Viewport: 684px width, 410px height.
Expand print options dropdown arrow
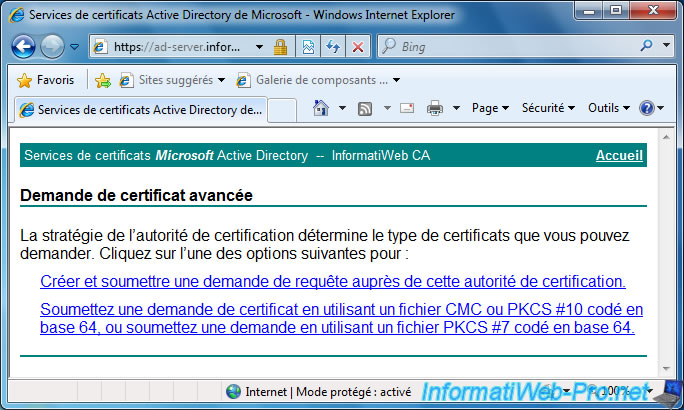point(456,108)
